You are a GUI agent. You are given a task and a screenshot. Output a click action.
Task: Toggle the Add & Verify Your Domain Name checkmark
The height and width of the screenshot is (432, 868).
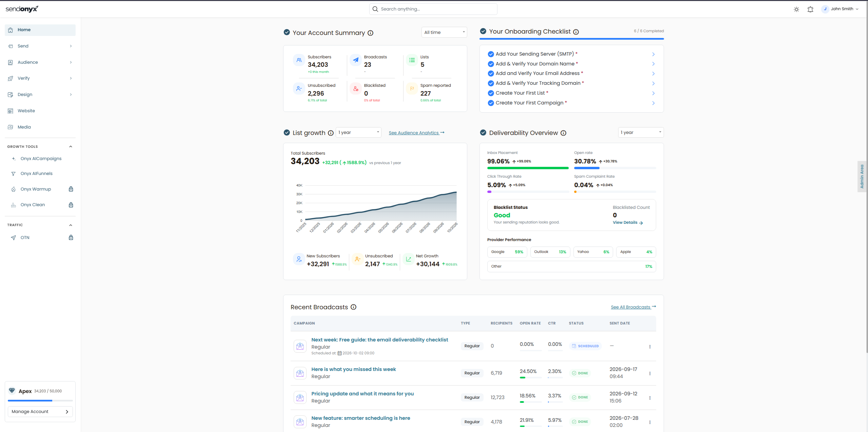click(x=491, y=64)
